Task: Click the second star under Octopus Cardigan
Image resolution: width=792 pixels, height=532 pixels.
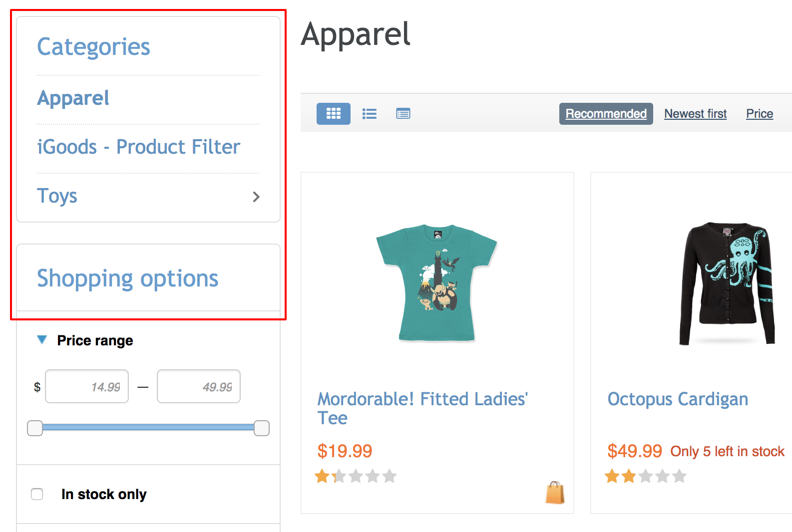Action: click(x=628, y=476)
